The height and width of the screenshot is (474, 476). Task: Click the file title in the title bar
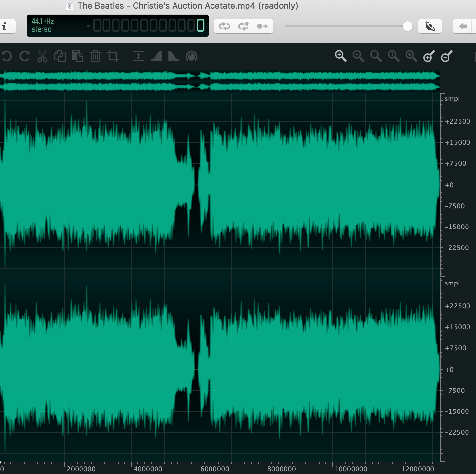coord(188,6)
